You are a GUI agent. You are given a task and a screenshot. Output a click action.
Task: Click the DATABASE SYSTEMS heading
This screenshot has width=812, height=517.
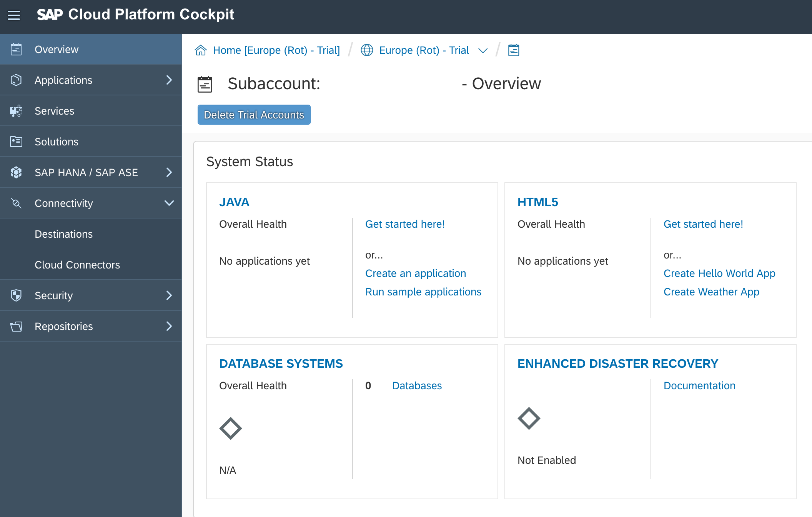tap(281, 364)
